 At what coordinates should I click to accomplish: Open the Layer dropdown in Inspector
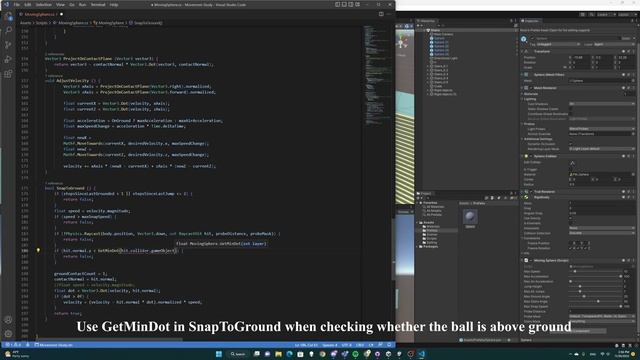pyautogui.click(x=613, y=44)
